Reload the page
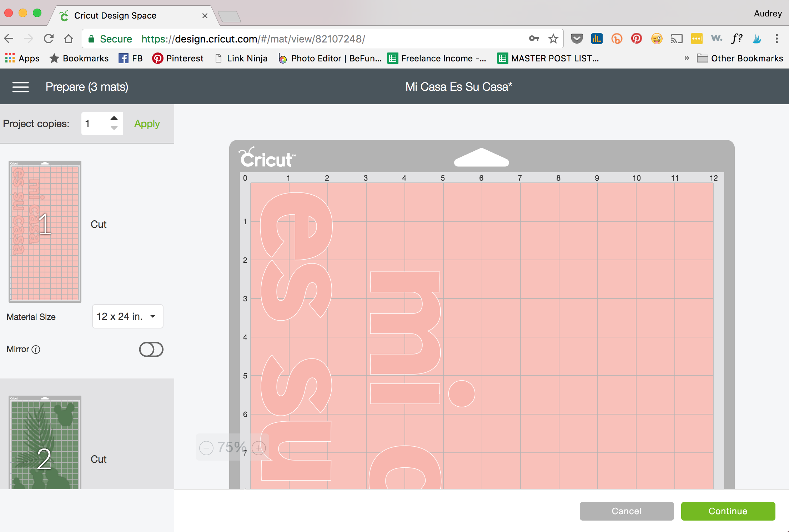Viewport: 789px width, 532px height. point(49,39)
